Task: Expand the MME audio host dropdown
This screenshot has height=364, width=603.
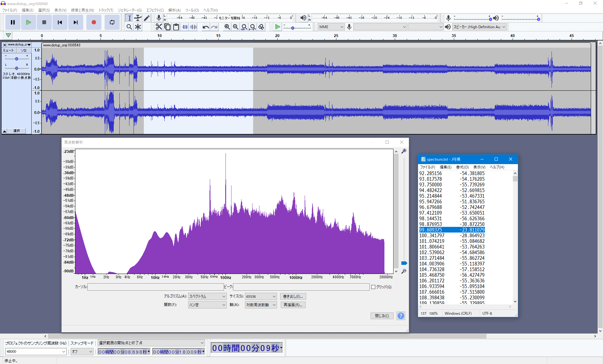Action: pos(331,27)
